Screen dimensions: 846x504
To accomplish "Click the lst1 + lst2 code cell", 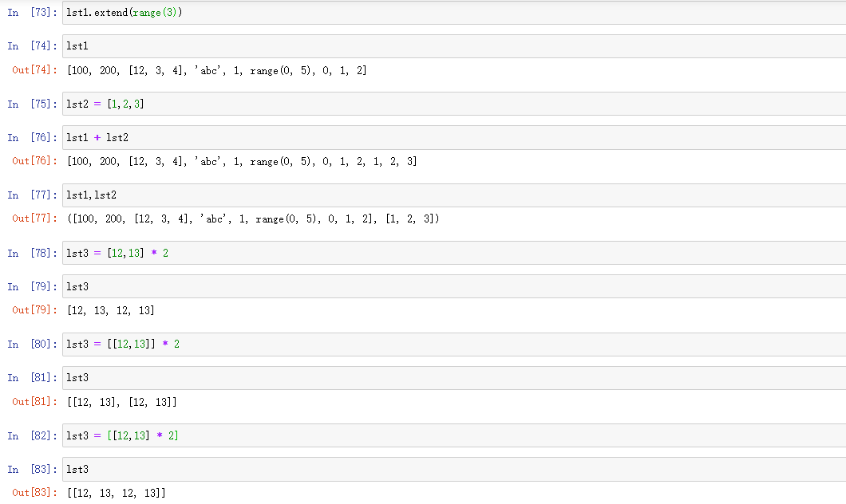I will pos(453,137).
